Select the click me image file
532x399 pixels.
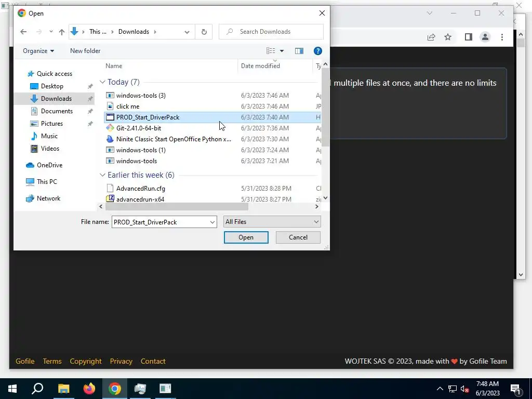(x=128, y=106)
